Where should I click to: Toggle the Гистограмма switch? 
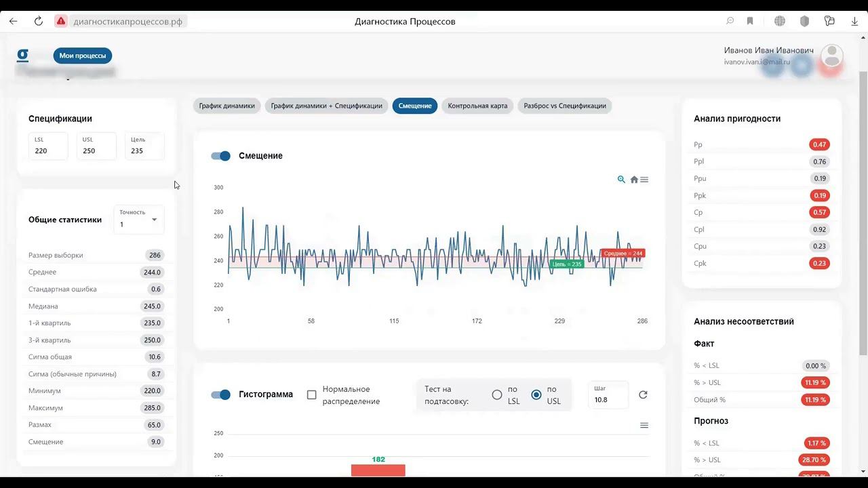point(220,394)
